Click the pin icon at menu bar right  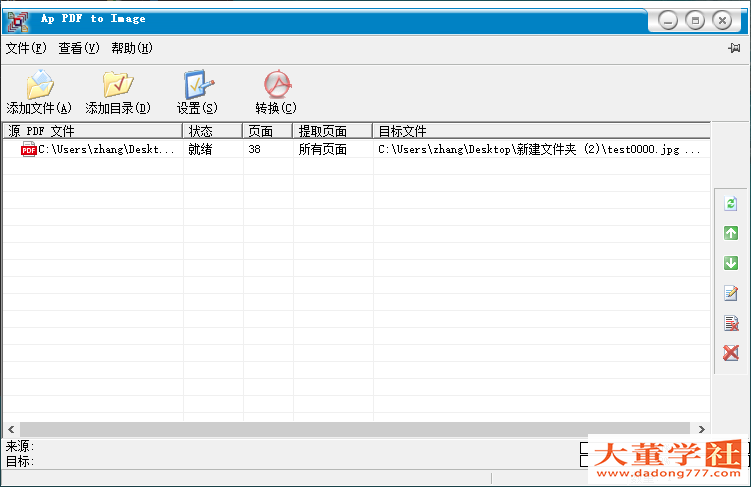734,48
